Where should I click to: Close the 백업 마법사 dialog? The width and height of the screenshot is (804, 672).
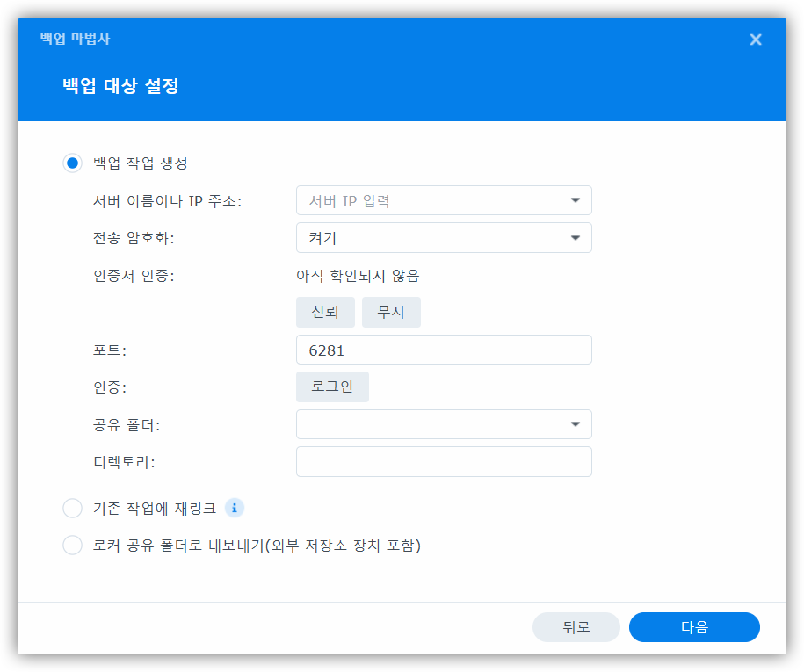point(755,40)
